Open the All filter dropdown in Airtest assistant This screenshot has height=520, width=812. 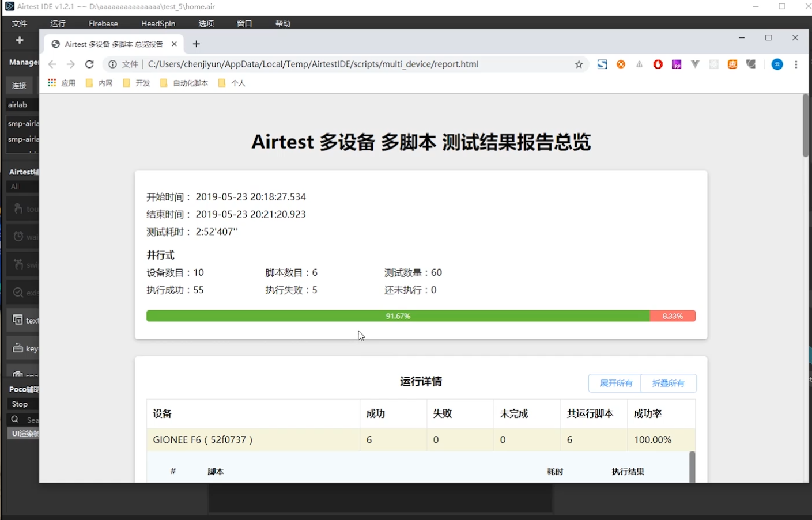tap(22, 187)
